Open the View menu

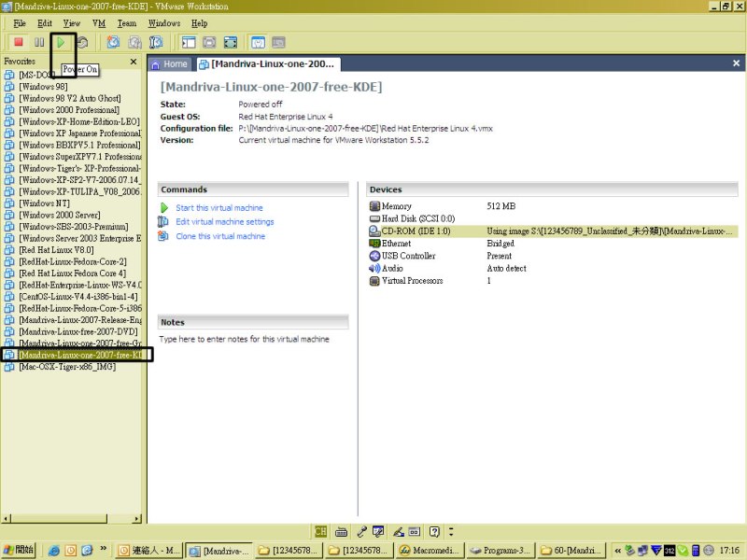pyautogui.click(x=72, y=23)
